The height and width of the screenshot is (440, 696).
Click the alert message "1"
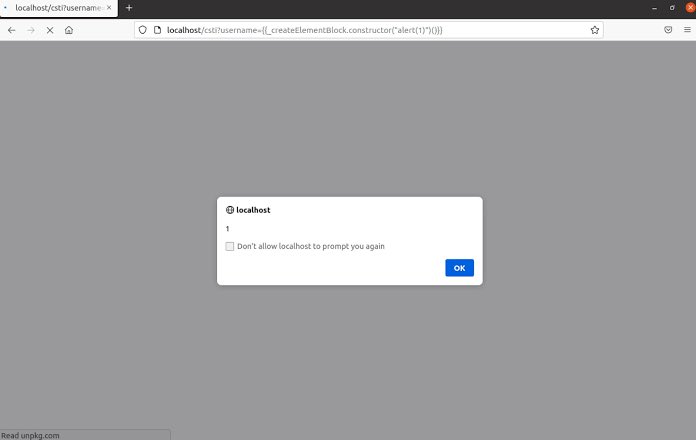click(x=227, y=229)
